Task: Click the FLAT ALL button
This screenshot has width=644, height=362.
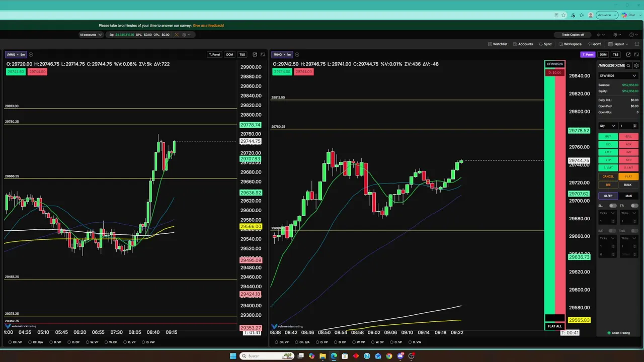Action: click(x=554, y=326)
